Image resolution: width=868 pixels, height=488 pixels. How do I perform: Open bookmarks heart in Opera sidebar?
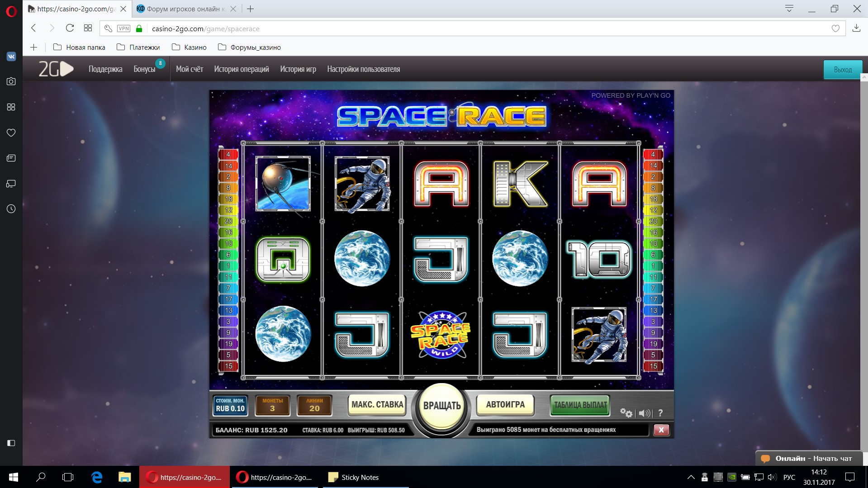click(x=11, y=133)
